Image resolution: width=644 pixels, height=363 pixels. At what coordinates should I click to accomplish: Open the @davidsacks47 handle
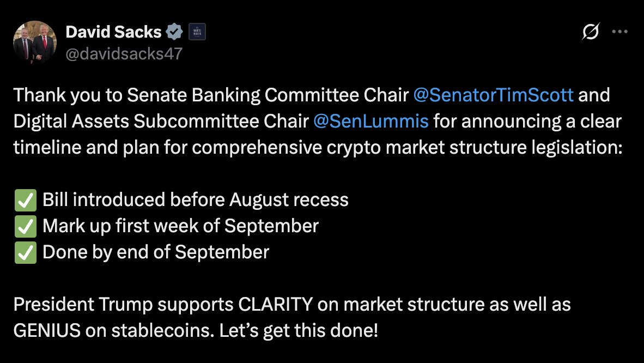[x=124, y=54]
